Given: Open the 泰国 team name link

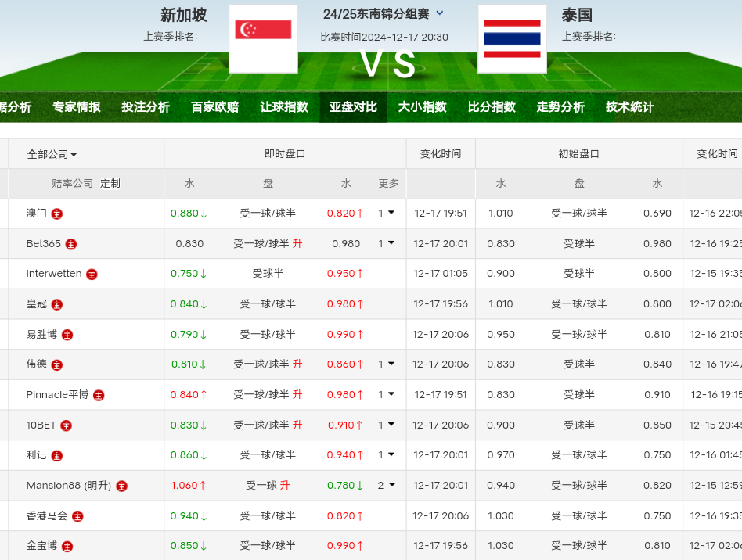Looking at the screenshot, I should 577,15.
